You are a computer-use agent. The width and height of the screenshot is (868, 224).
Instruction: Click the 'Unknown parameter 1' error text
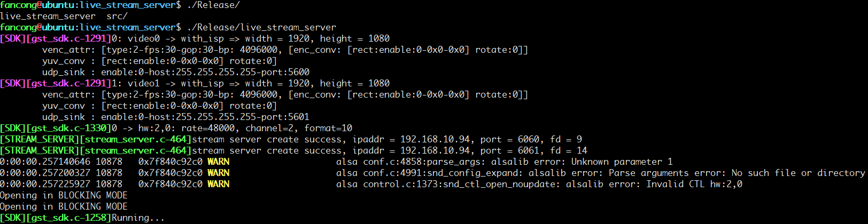(x=622, y=162)
